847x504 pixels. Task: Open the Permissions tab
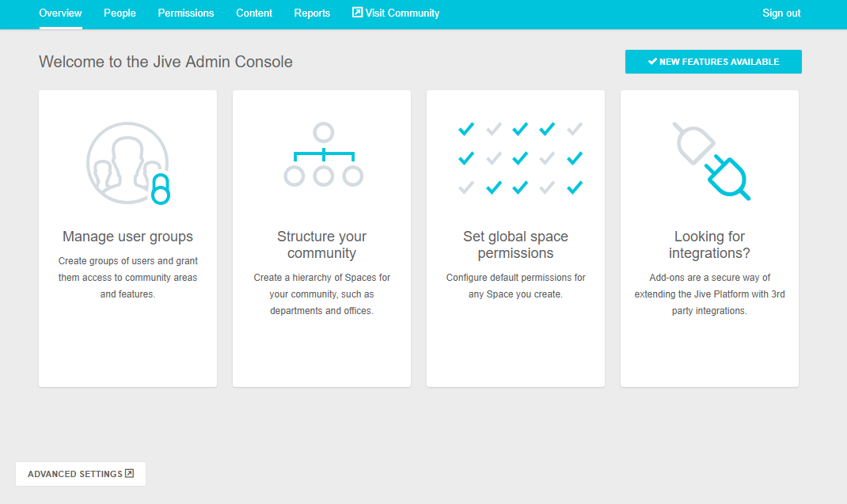point(186,13)
